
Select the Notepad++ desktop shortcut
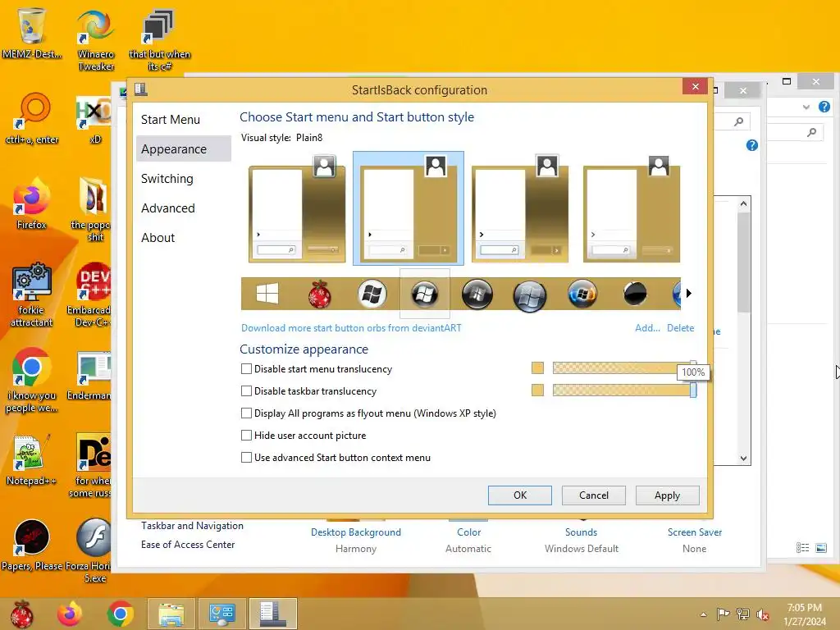pos(31,459)
